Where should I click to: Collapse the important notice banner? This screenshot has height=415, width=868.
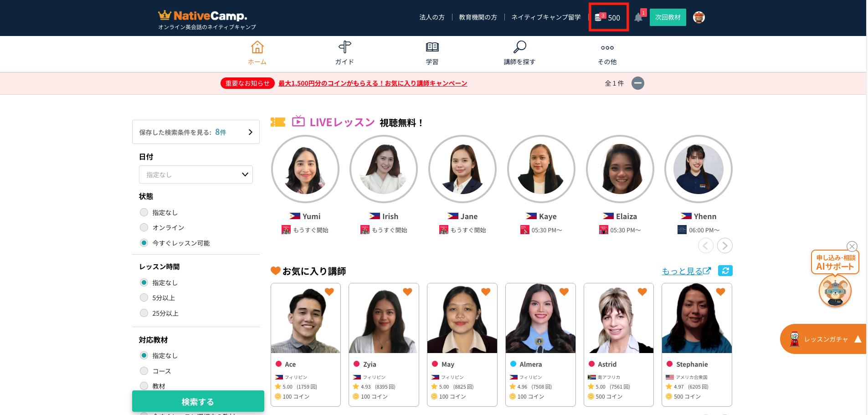pos(638,83)
